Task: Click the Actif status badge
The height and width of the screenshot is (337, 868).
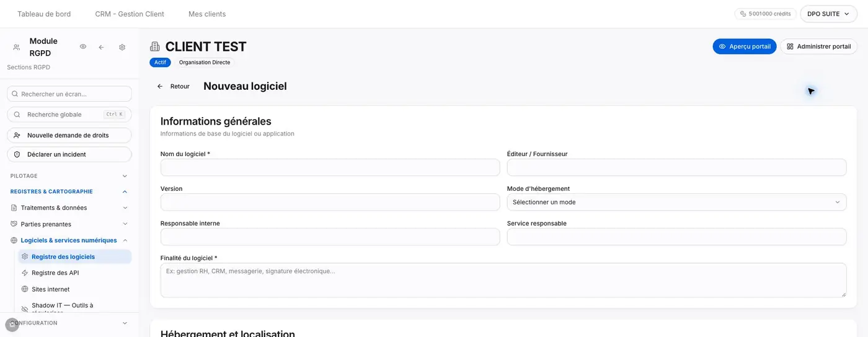Action: [x=160, y=63]
